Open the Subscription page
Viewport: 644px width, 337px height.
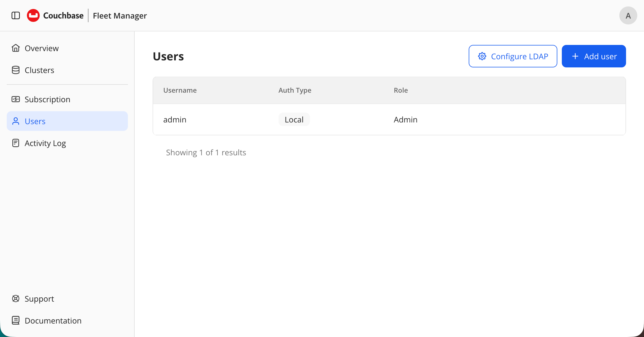click(67, 99)
